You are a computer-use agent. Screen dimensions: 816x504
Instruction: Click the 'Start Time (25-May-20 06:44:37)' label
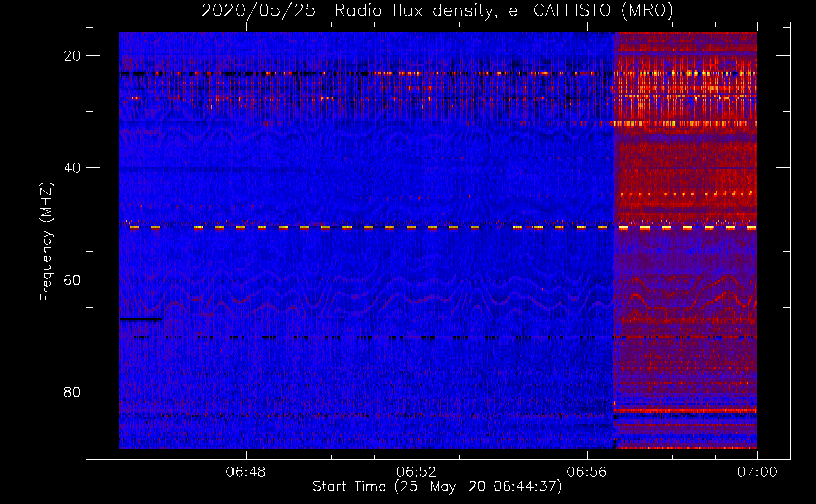click(x=437, y=487)
